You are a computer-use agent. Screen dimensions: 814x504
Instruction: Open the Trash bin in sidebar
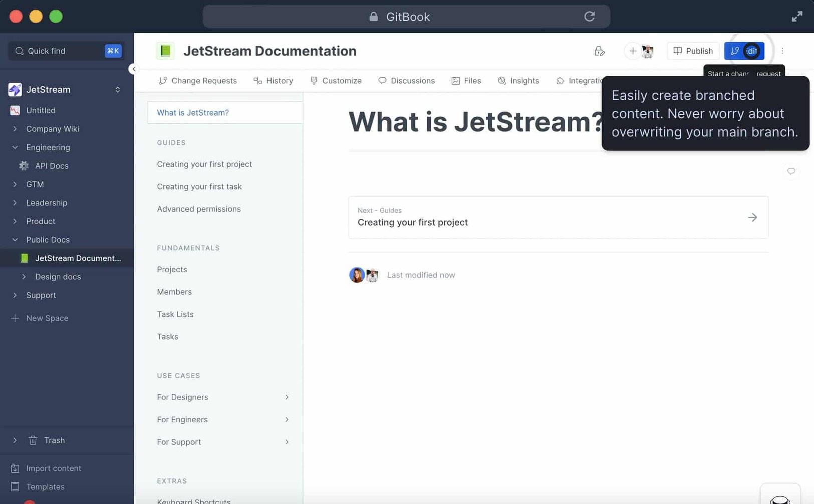click(54, 440)
